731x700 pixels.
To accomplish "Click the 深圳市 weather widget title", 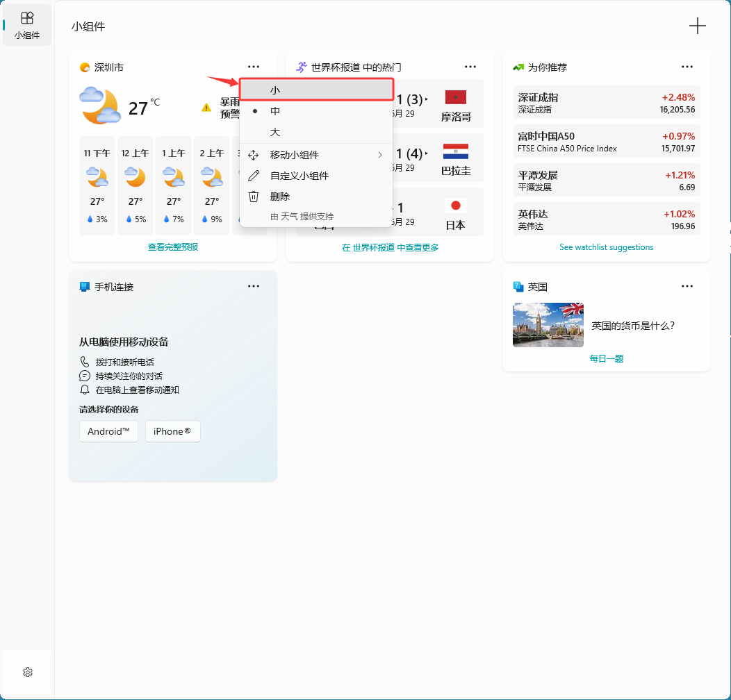I will [109, 67].
